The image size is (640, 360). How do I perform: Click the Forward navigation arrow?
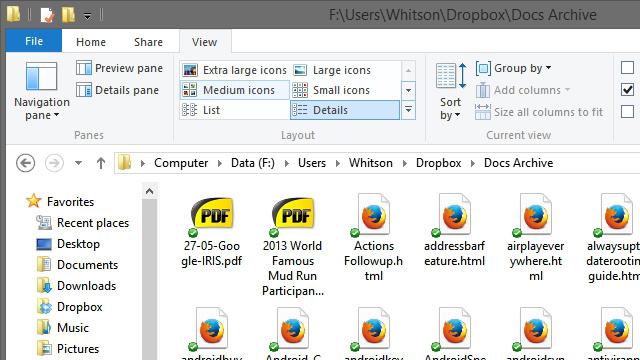click(x=54, y=163)
